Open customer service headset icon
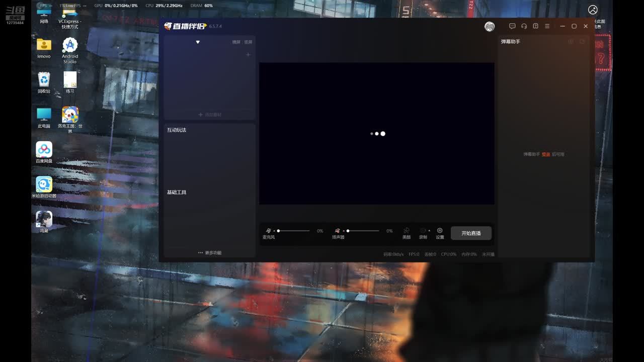The width and height of the screenshot is (644, 362). coord(524,26)
